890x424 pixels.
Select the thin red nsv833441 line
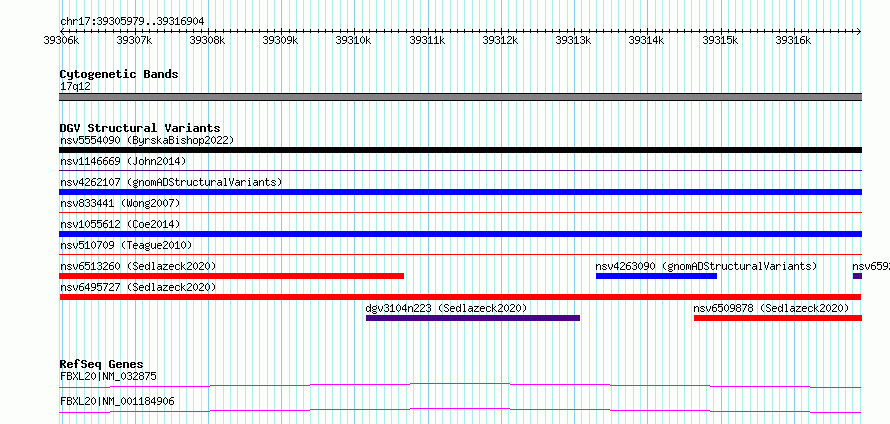click(x=460, y=212)
